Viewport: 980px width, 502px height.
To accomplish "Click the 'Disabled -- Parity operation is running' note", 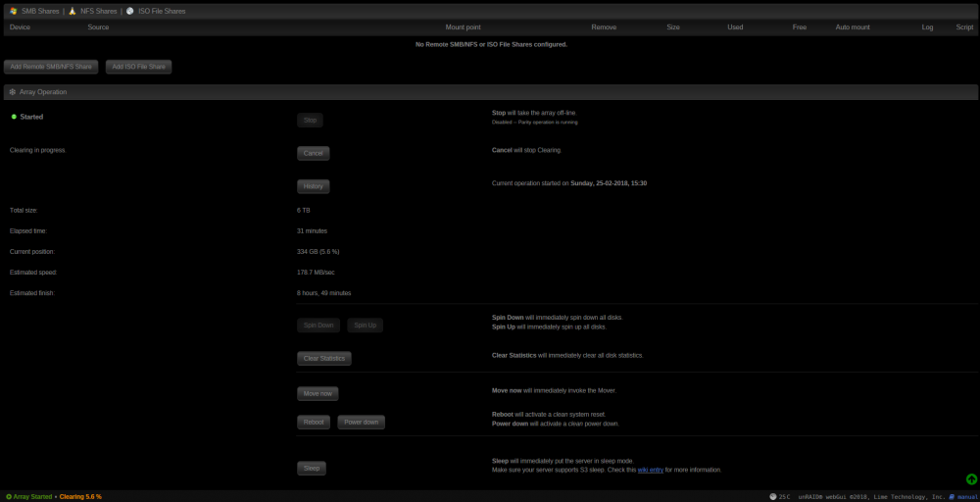I will 535,123.
